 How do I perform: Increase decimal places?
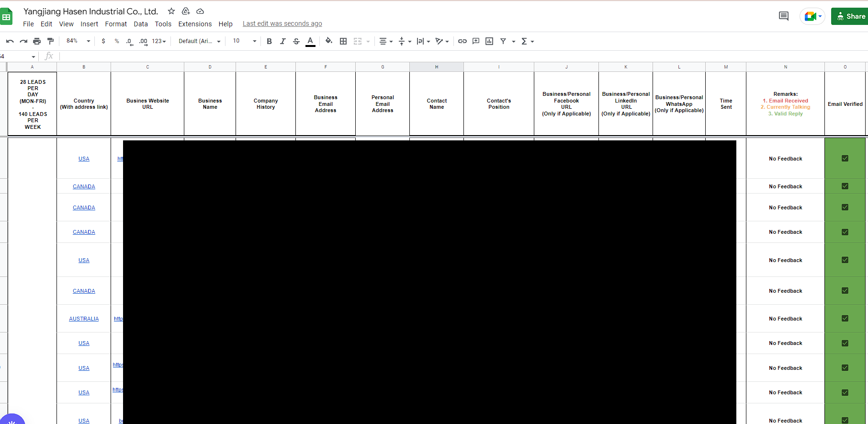click(x=143, y=41)
